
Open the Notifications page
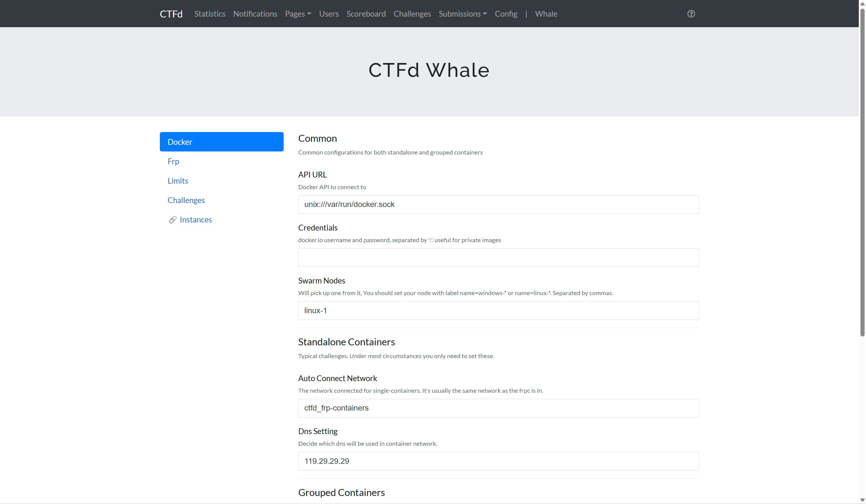click(x=255, y=14)
